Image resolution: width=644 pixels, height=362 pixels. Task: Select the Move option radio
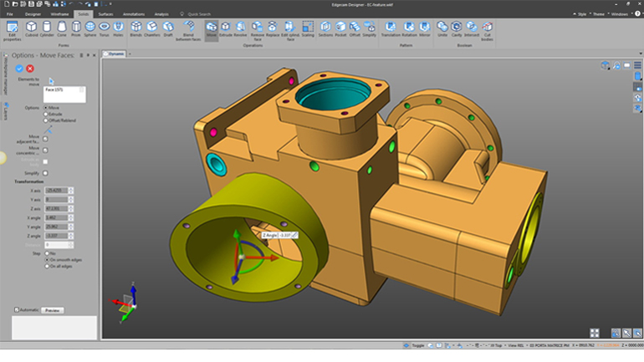click(x=46, y=108)
